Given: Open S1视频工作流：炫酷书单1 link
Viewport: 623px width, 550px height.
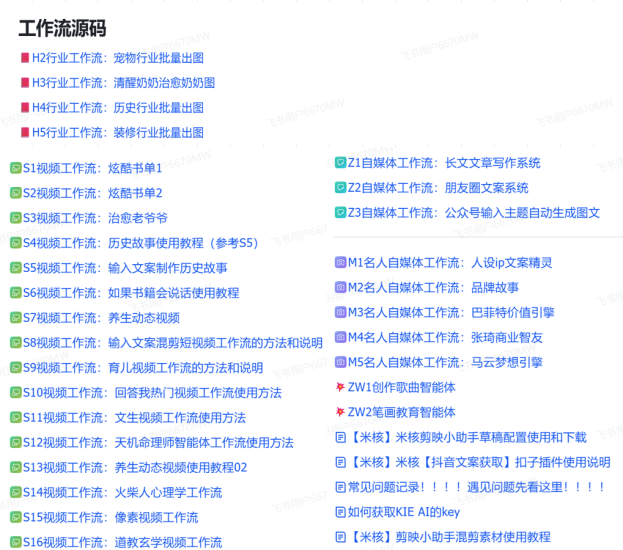Looking at the screenshot, I should (93, 168).
